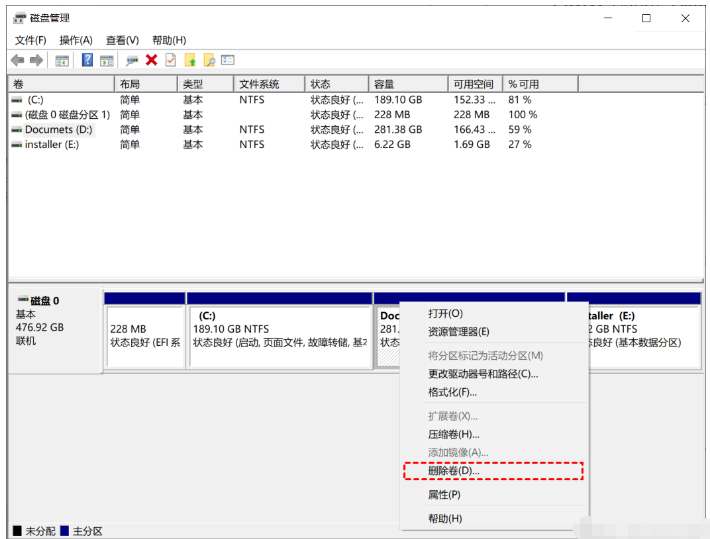
Task: Click the folder with green arrow icon
Action: pyautogui.click(x=190, y=60)
